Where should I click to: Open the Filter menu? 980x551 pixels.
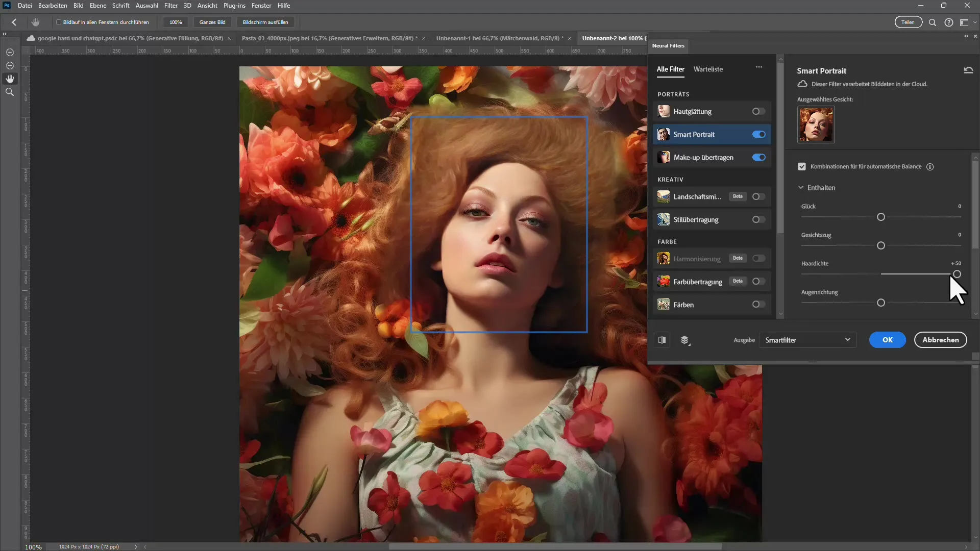pyautogui.click(x=171, y=6)
